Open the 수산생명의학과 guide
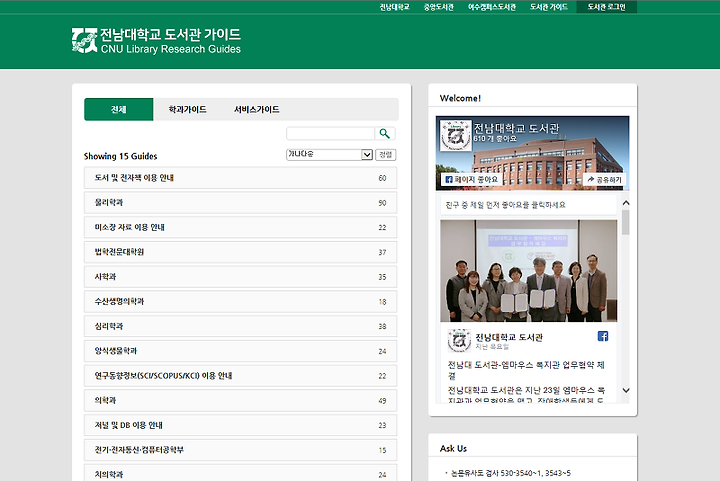Viewport: 720px width, 481px height. (x=240, y=302)
